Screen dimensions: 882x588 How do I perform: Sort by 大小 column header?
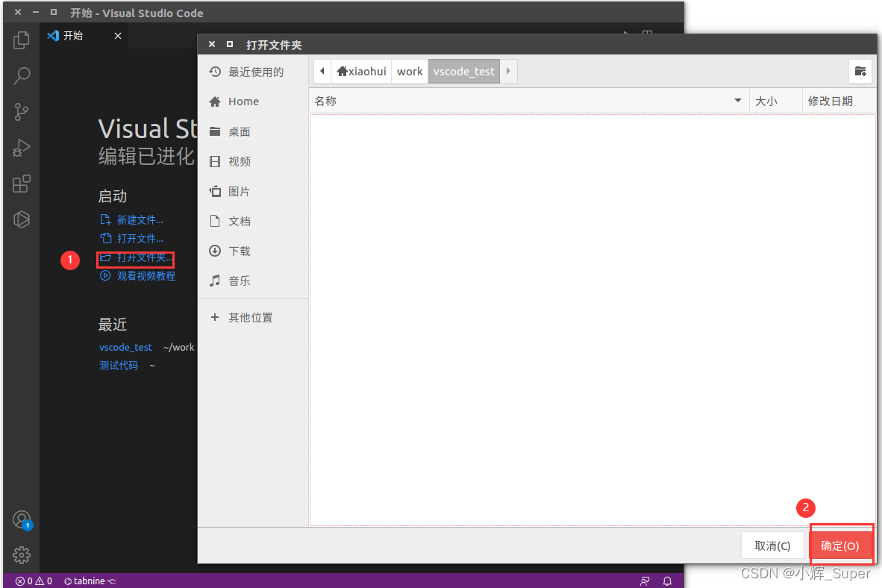pos(775,101)
